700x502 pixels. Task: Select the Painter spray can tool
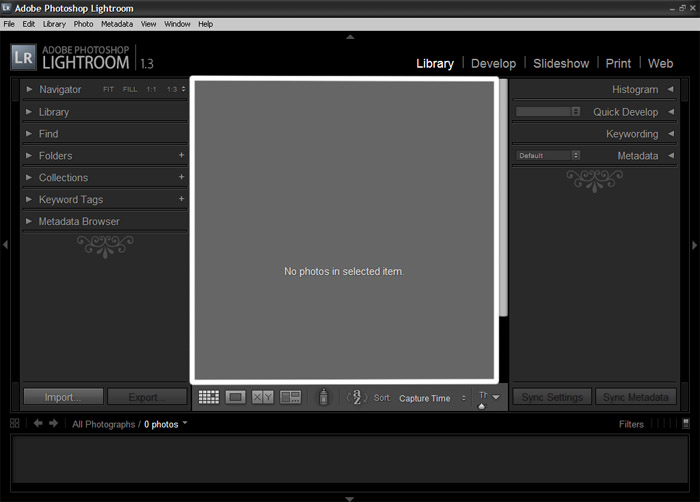coord(324,397)
